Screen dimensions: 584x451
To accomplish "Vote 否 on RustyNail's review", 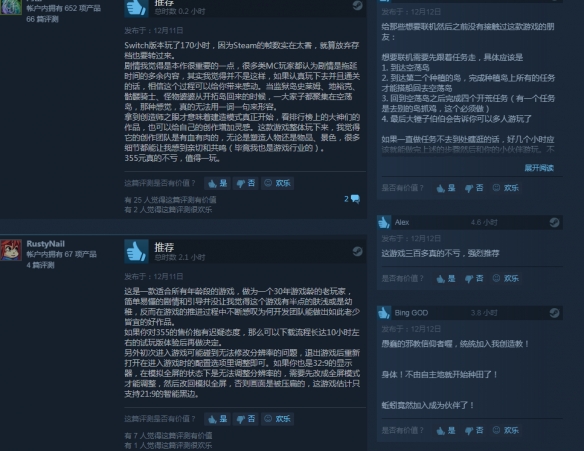I will [246, 419].
